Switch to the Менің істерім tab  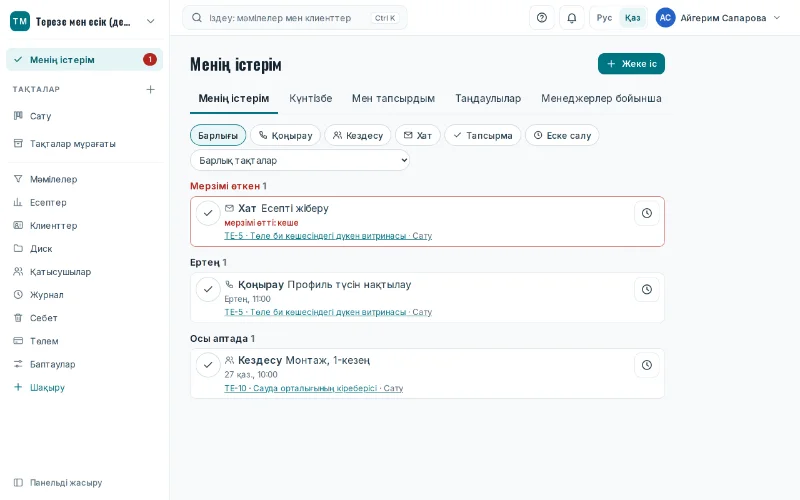(x=234, y=98)
